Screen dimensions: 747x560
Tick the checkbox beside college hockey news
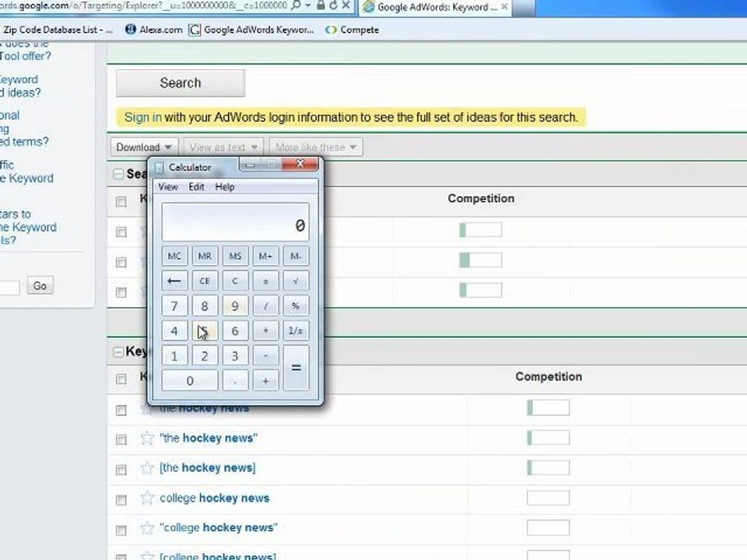click(121, 499)
